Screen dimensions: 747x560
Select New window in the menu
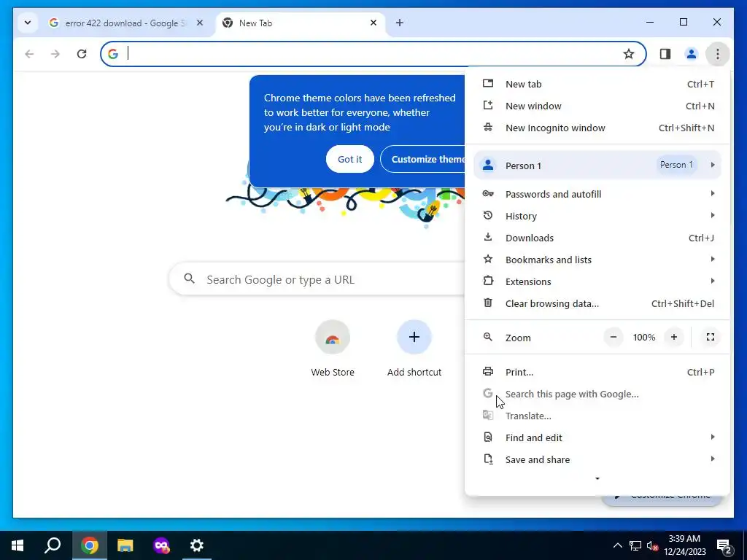pos(597,106)
